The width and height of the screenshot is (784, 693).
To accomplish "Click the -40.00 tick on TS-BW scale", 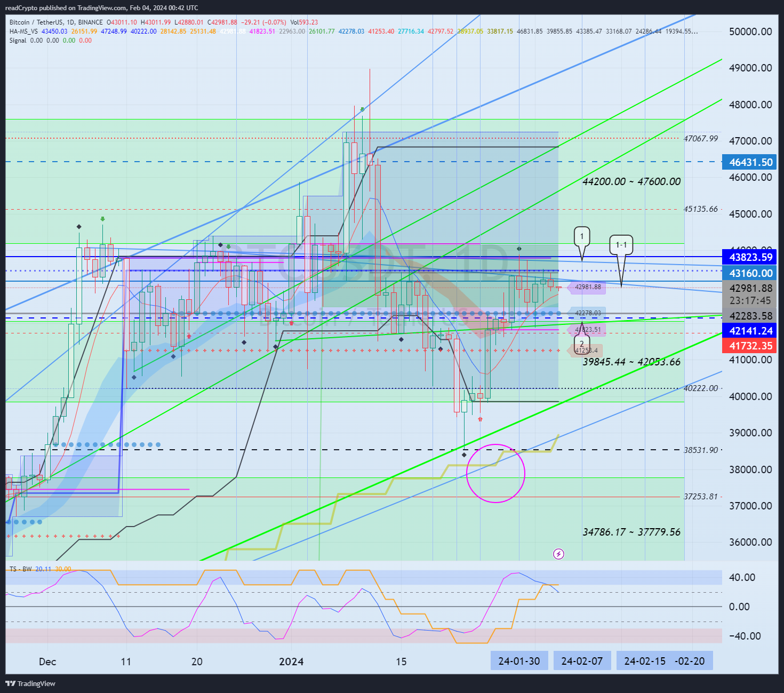I will (x=745, y=636).
